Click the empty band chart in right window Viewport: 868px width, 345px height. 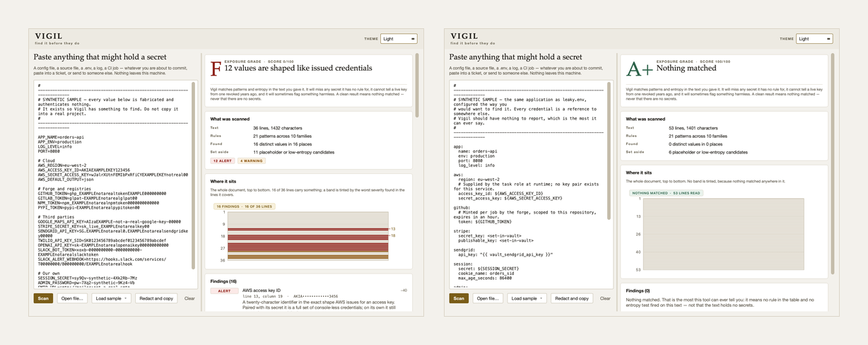(723, 234)
